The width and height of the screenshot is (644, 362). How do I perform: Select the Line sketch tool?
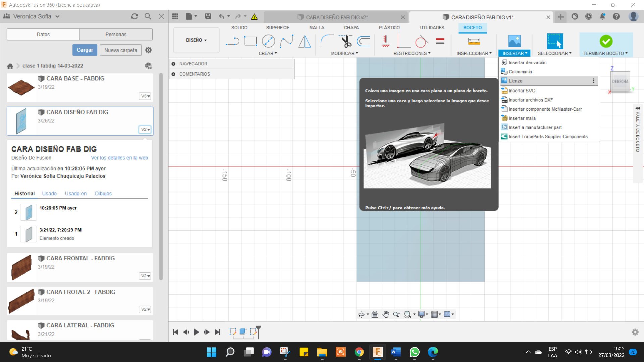click(232, 41)
